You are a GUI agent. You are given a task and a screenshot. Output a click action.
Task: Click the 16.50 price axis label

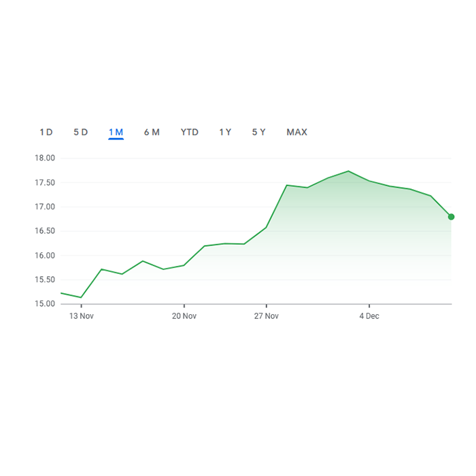45,231
